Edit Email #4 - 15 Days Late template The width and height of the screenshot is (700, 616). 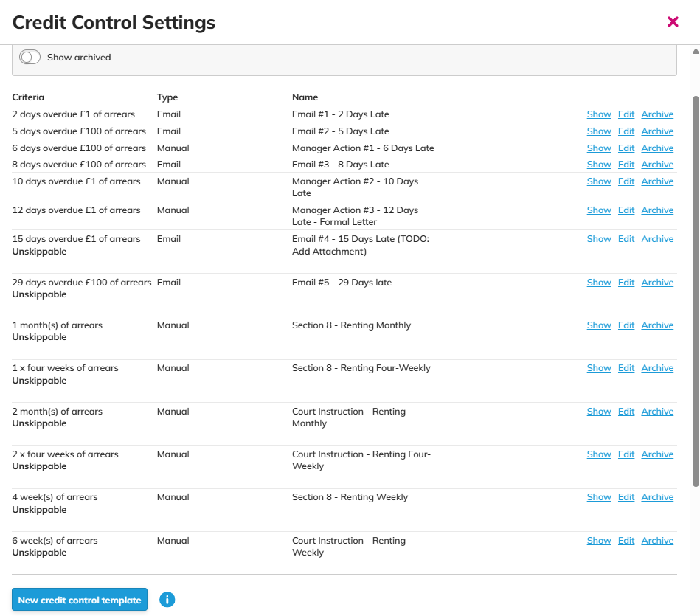626,239
